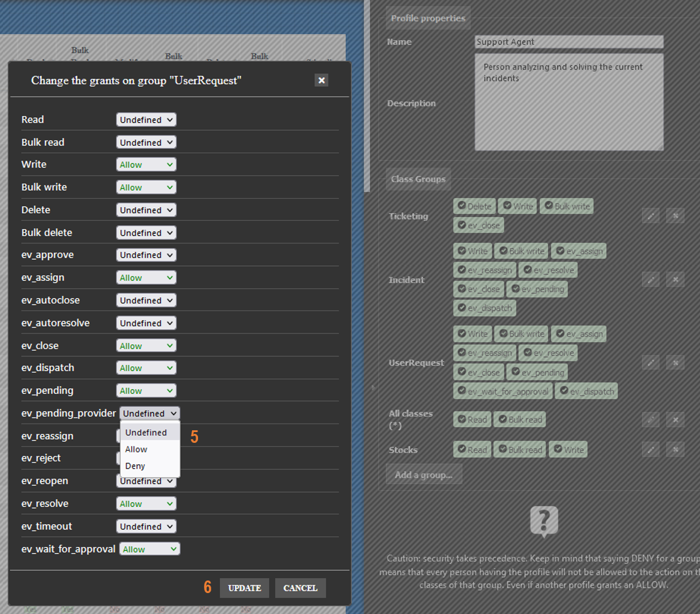Delete the Stocks class group
This screenshot has width=700, height=614.
(675, 449)
